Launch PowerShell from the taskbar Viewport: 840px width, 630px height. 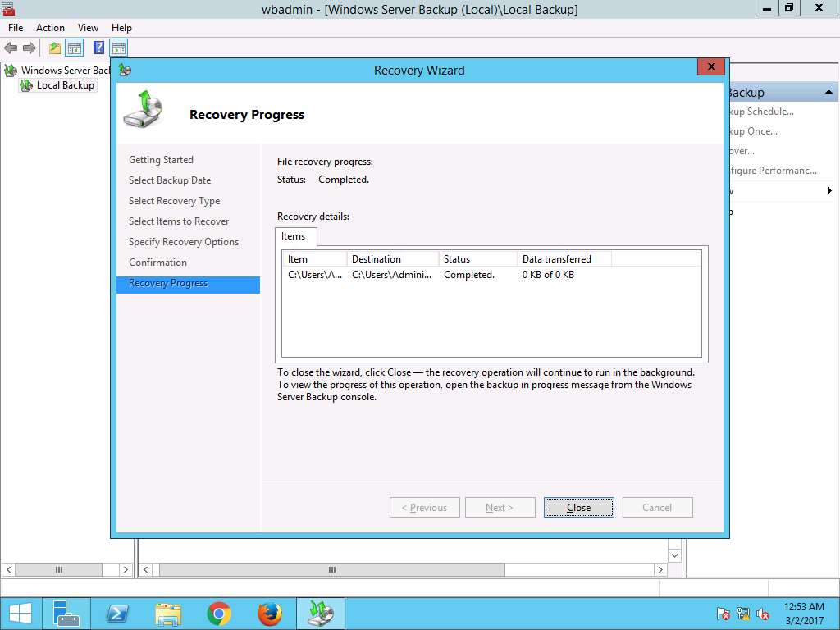(x=117, y=614)
